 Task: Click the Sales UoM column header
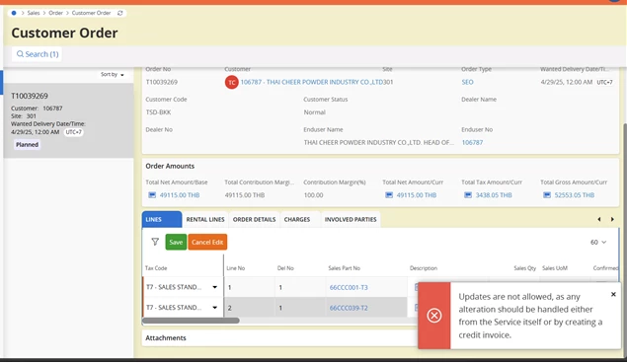click(555, 268)
